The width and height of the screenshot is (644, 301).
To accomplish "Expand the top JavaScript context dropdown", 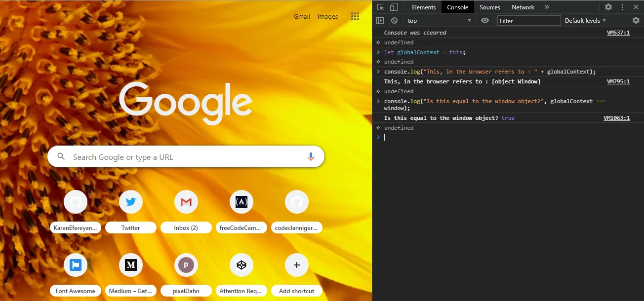I will pos(439,20).
